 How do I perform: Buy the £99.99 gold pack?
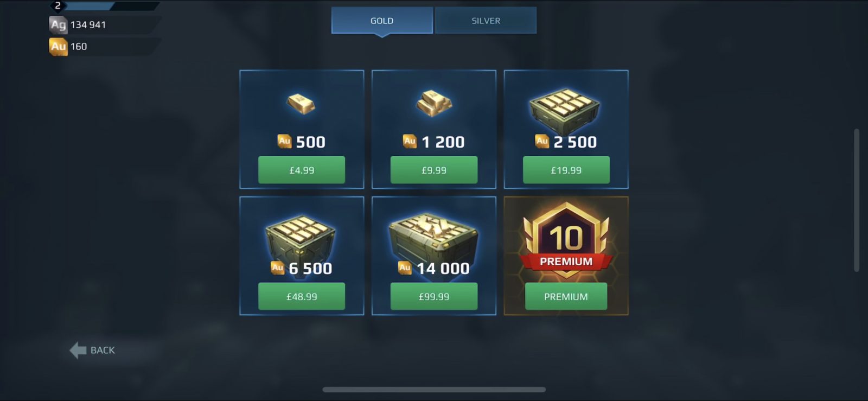pyautogui.click(x=434, y=296)
